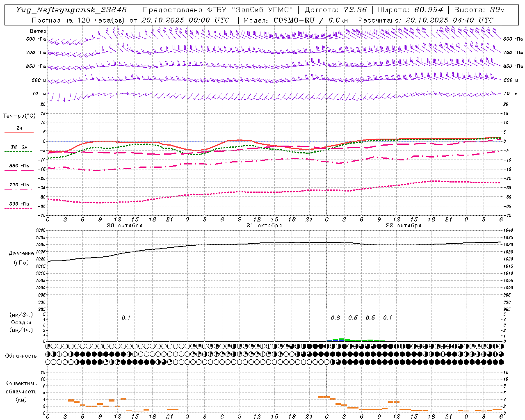Image resolution: width=525 pixels, height=420 pixels.
Task: Click the 'Прогноз на 120 часа(ов)' forecast text
Action: (x=79, y=20)
